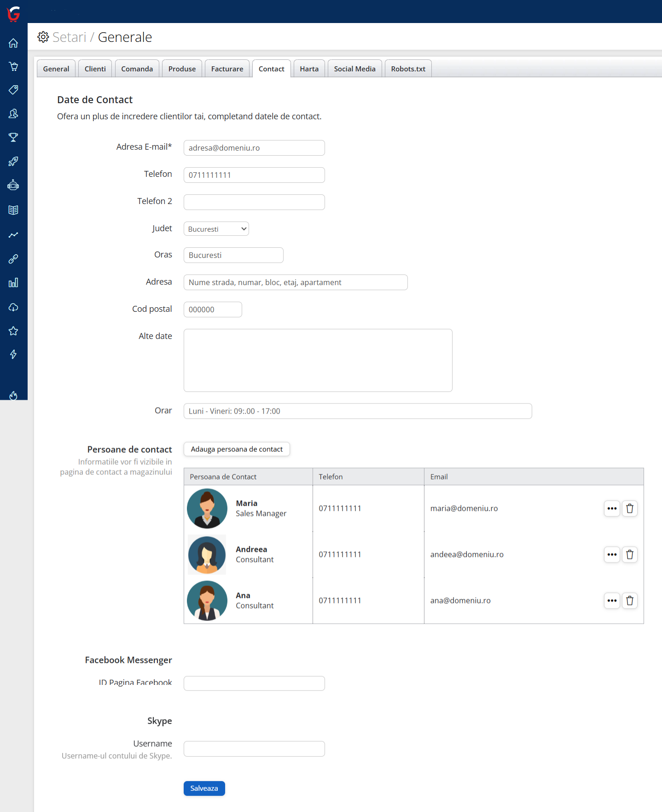Open the Judet dropdown showing Bucuresti
This screenshot has height=812, width=662.
[x=216, y=229]
